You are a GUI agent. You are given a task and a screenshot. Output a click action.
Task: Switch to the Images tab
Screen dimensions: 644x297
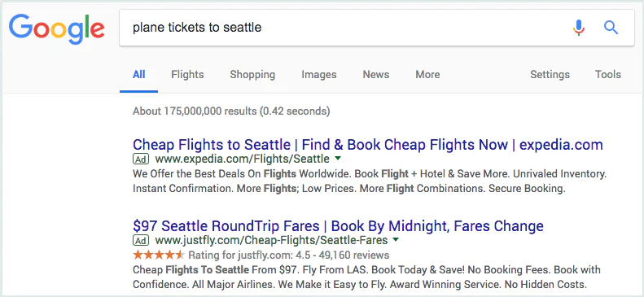[318, 75]
